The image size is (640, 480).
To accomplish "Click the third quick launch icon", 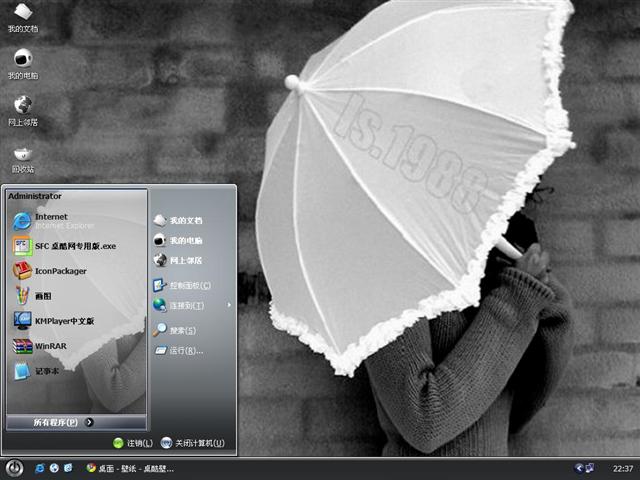I will coord(68,468).
